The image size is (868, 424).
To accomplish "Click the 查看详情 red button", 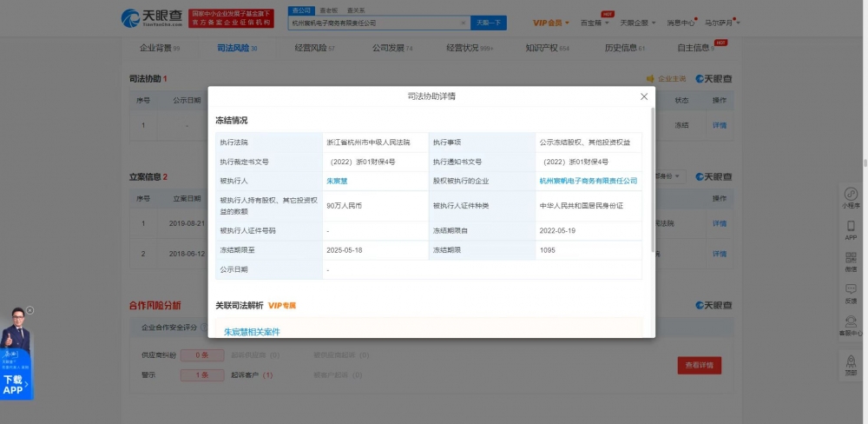I will pyautogui.click(x=699, y=365).
